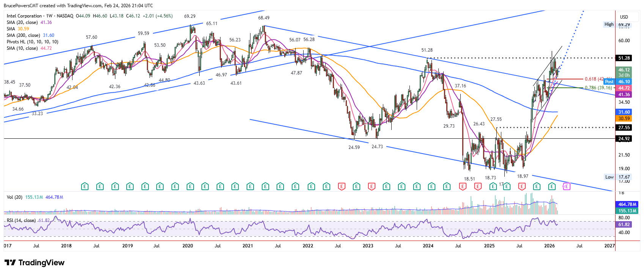Click the BrucePowersCMT attribution header text
The width and height of the screenshot is (644, 274).
[78, 6]
